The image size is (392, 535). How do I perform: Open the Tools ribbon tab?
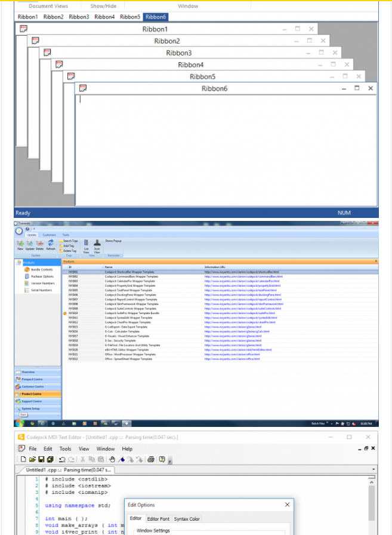pyautogui.click(x=66, y=235)
